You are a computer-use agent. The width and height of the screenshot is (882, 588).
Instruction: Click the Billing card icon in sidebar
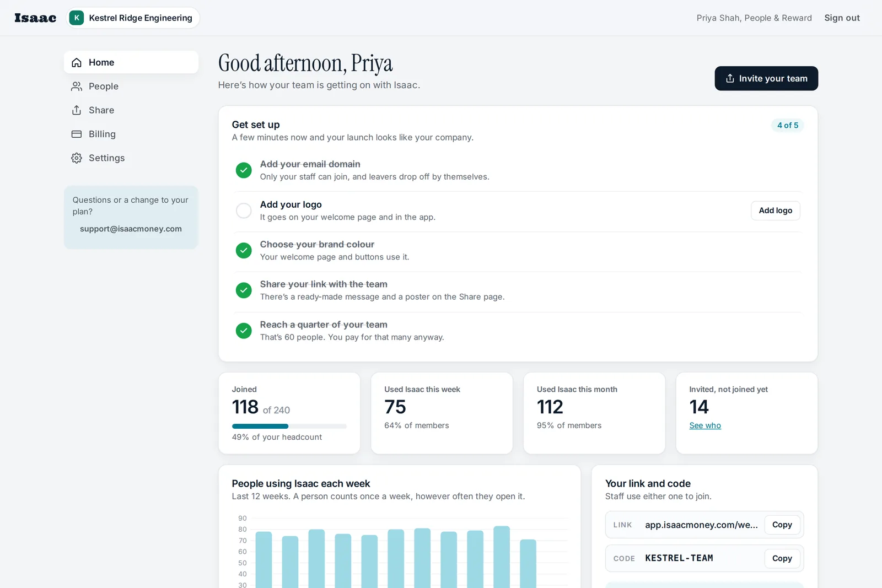coord(77,134)
